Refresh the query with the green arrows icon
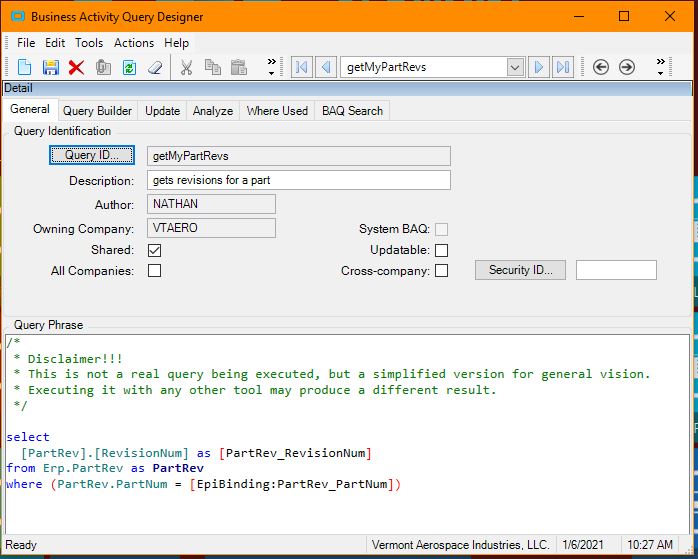This screenshot has height=559, width=698. click(x=129, y=68)
